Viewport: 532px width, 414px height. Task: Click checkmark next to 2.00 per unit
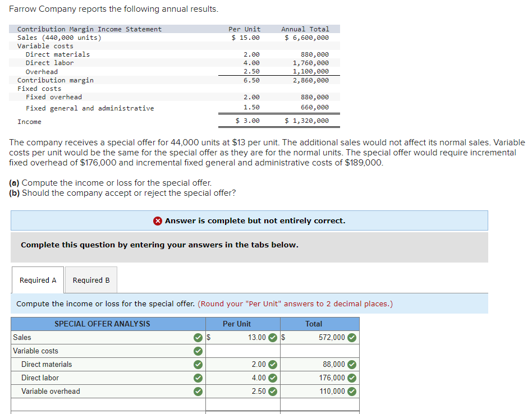(272, 365)
